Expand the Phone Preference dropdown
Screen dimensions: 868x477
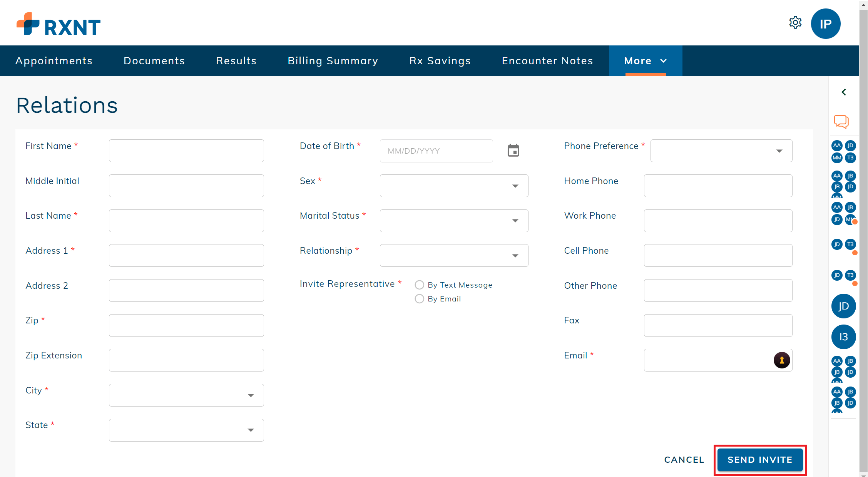[721, 151]
